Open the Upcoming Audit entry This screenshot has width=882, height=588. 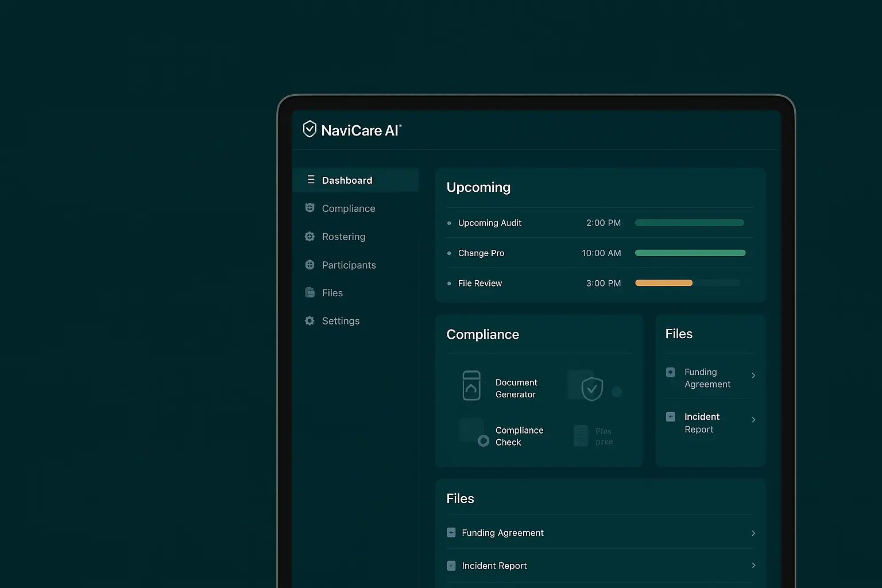click(489, 223)
